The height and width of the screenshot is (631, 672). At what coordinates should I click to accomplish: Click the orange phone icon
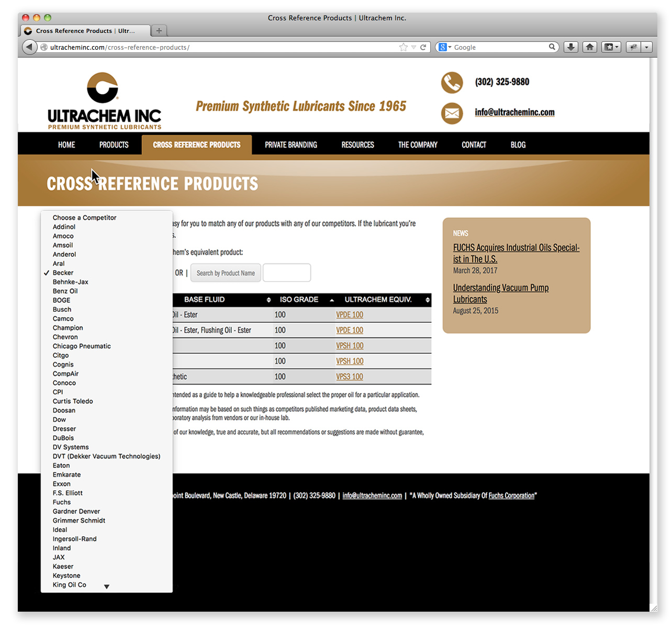[x=452, y=83]
